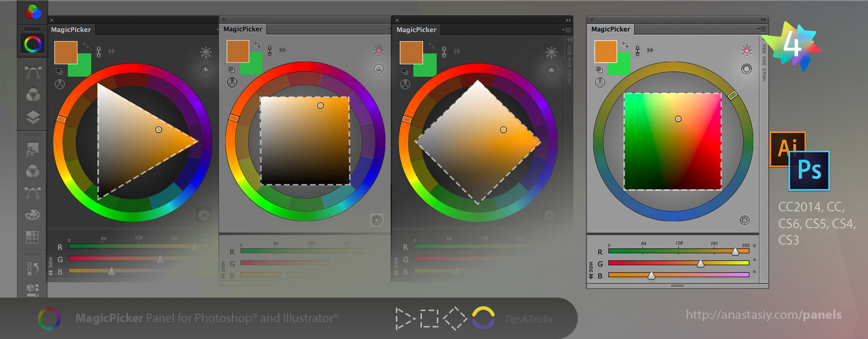The image size is (868, 339).
Task: Toggle the chain link in the diamond panel
Action: (444, 52)
